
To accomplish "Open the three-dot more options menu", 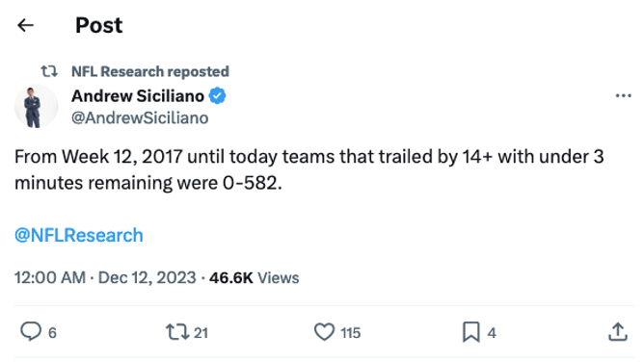I will coord(623,96).
